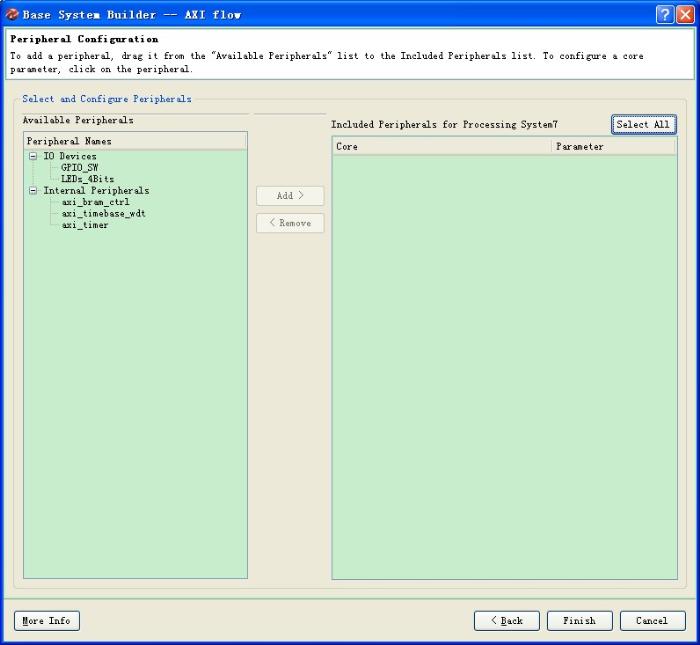This screenshot has width=700, height=645.
Task: Select the axi_bram_ctrl peripheral
Action: coord(95,202)
